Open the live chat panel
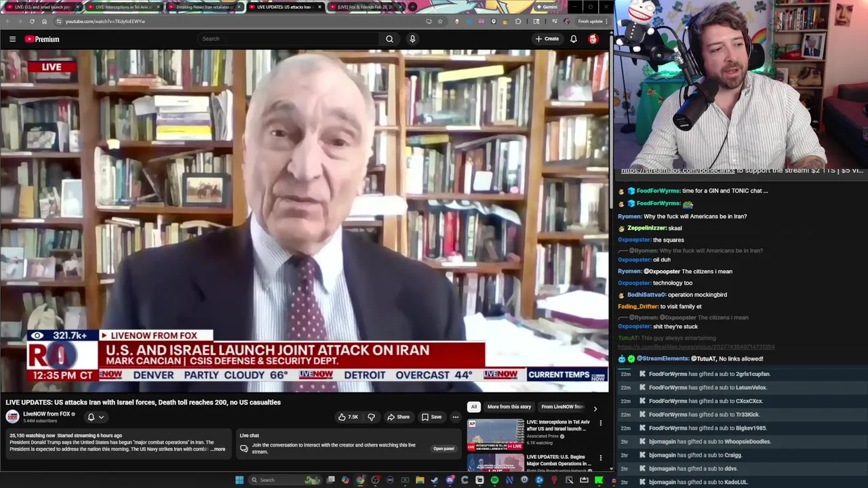The width and height of the screenshot is (868, 488). tap(443, 449)
